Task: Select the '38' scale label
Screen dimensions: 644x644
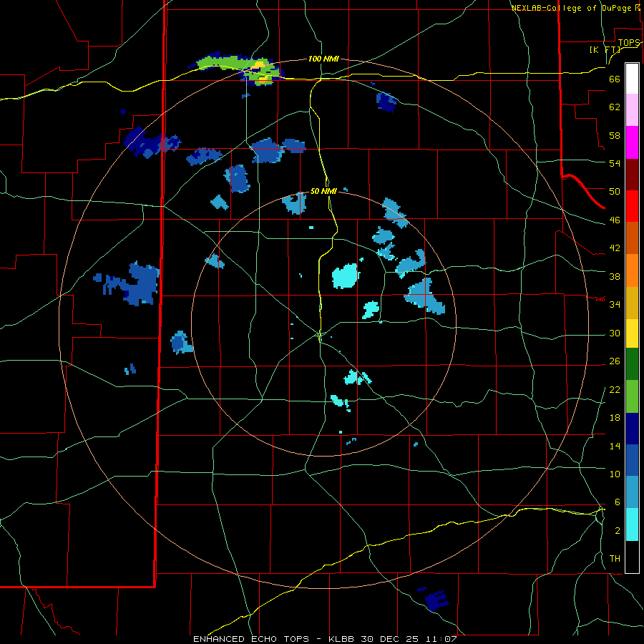Action: [615, 276]
